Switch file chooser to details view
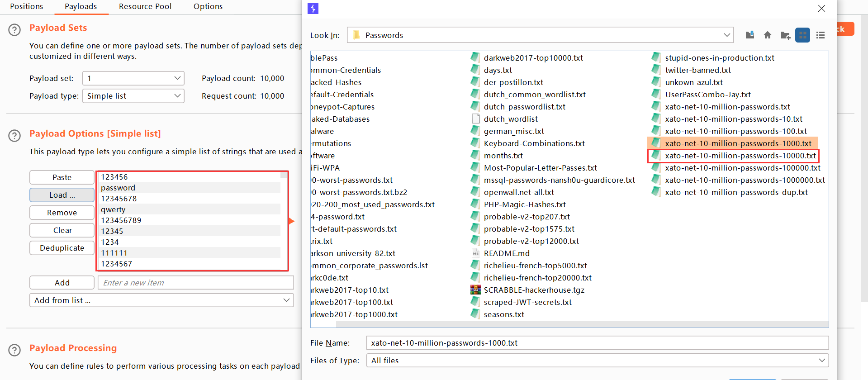The width and height of the screenshot is (868, 380). [821, 35]
